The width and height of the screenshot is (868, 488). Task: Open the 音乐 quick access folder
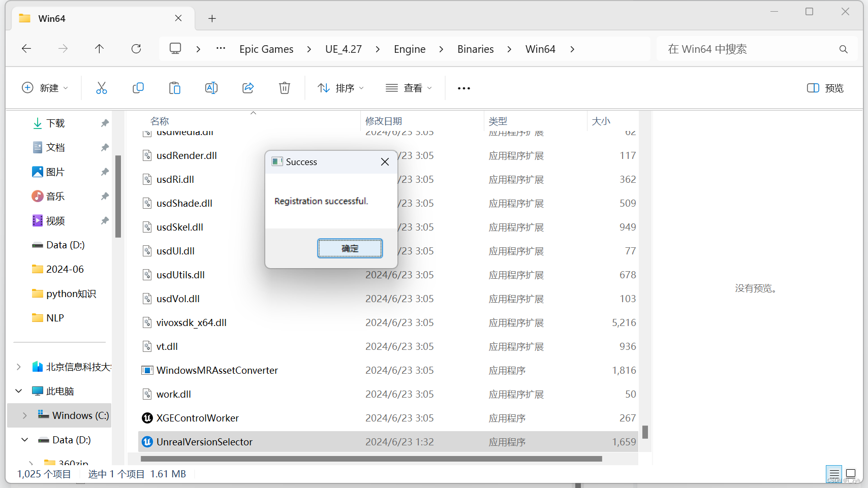(x=55, y=196)
